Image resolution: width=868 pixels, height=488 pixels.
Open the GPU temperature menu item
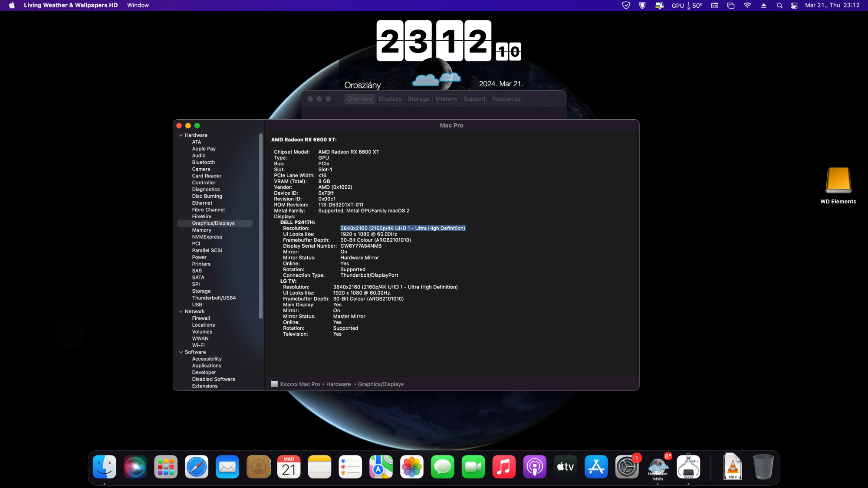tap(687, 6)
